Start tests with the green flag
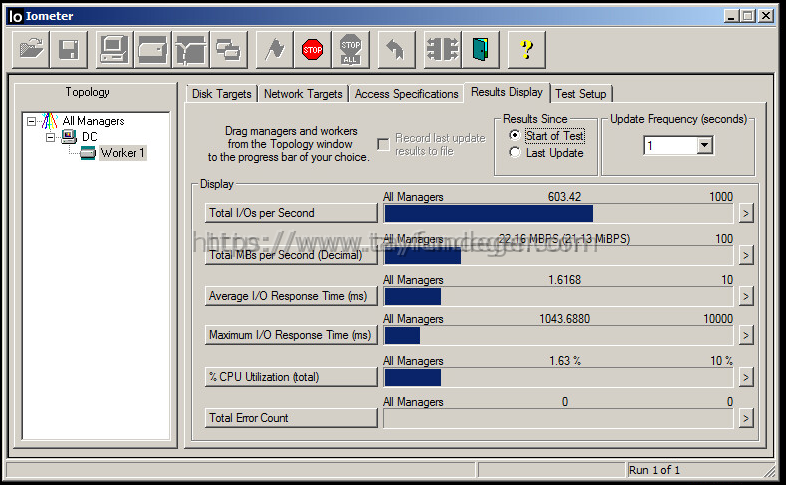 (x=274, y=50)
